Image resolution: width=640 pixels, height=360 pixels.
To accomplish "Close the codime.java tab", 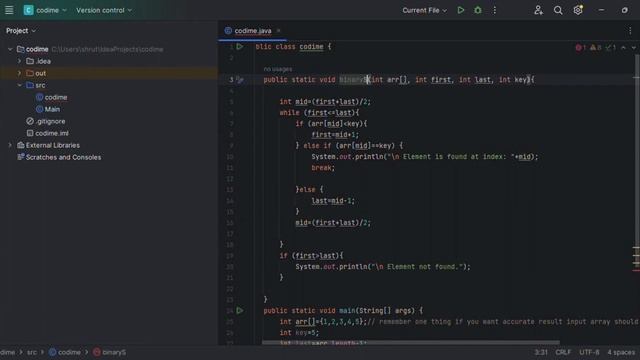I will point(278,31).
